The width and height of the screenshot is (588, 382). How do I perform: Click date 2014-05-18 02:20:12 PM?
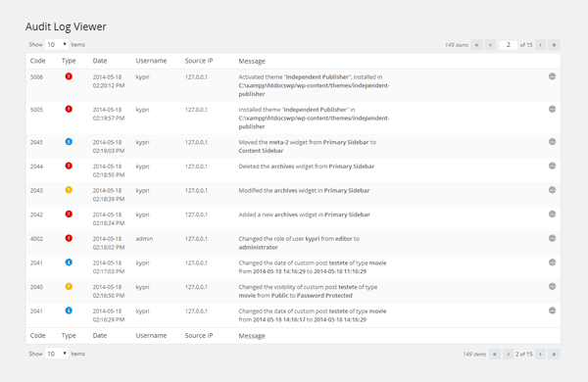pyautogui.click(x=109, y=81)
